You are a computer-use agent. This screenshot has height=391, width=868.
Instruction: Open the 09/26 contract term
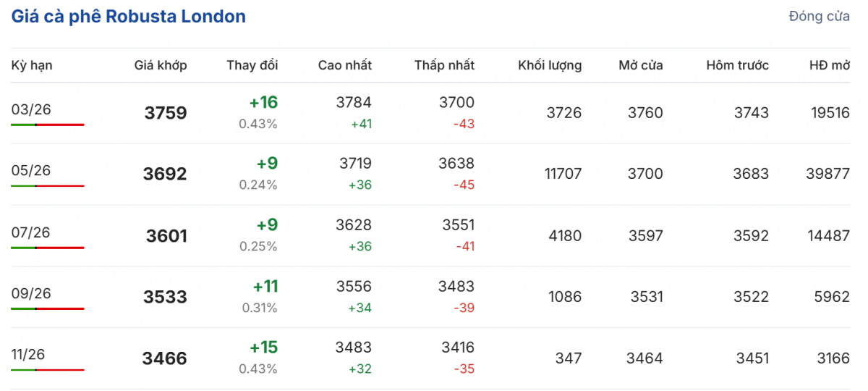click(x=31, y=293)
